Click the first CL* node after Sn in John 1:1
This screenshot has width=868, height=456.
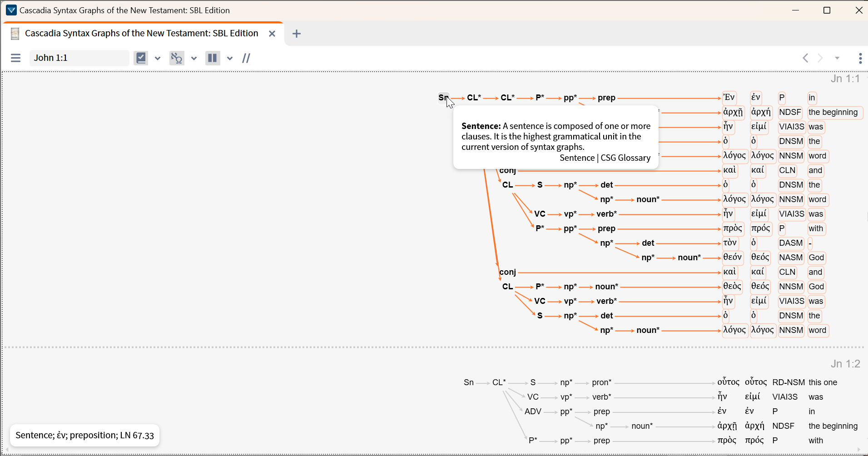pos(474,98)
